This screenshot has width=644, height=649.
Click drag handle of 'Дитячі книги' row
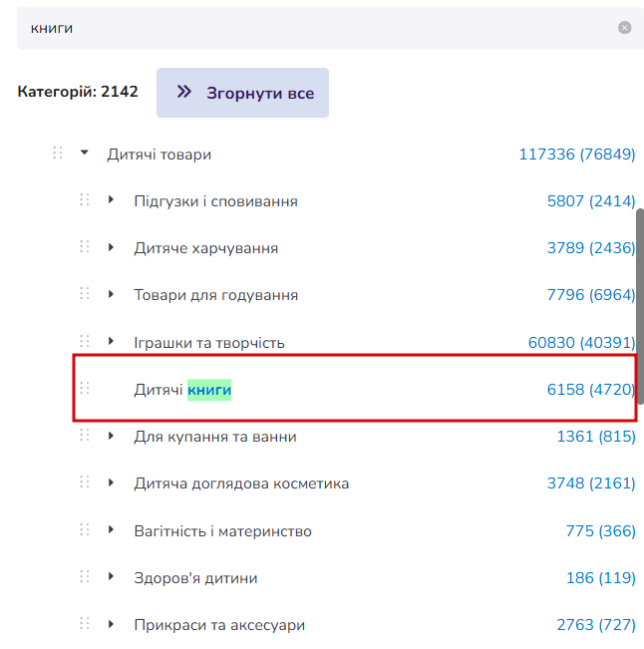pyautogui.click(x=85, y=388)
